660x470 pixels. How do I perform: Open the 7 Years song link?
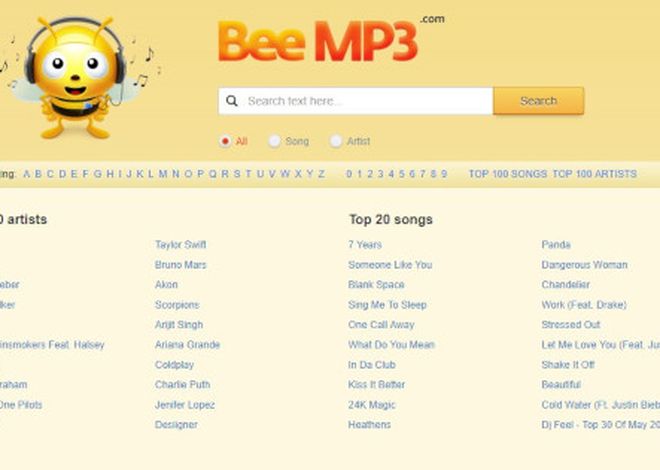click(x=365, y=244)
